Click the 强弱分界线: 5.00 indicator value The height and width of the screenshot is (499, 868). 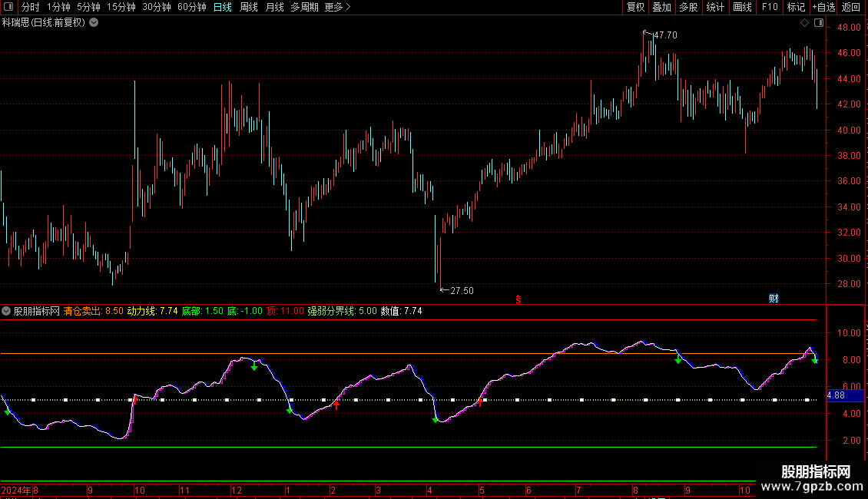pyautogui.click(x=342, y=311)
